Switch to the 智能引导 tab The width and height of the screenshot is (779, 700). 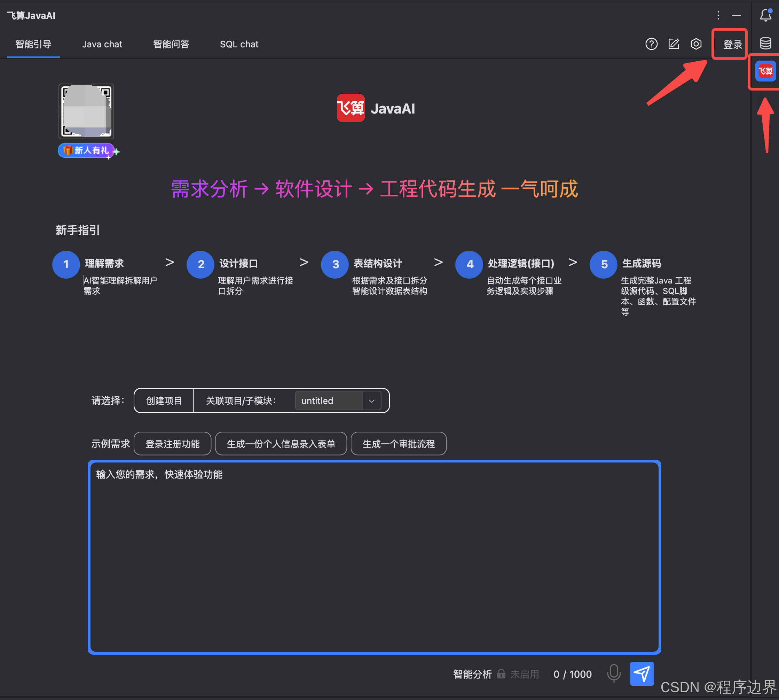33,44
